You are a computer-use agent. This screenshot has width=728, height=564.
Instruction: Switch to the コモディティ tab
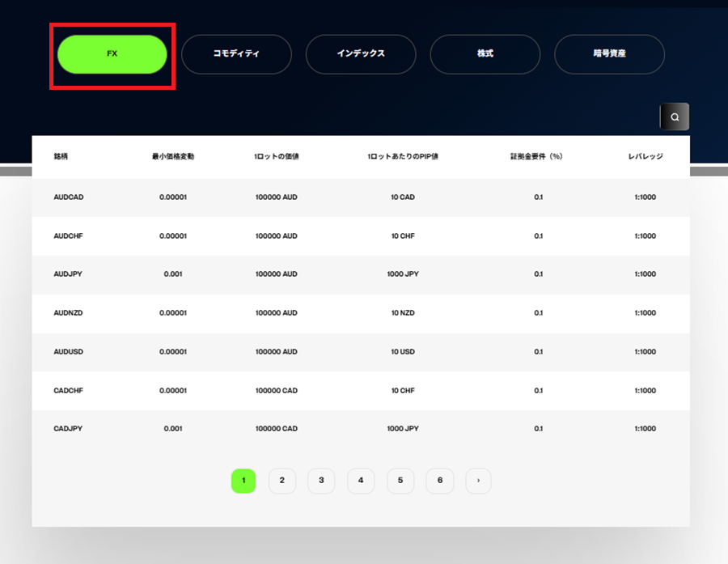(236, 54)
